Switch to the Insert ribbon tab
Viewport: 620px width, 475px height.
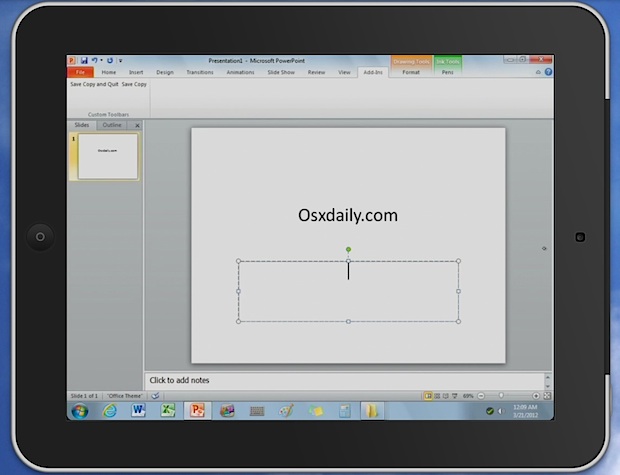click(x=136, y=72)
